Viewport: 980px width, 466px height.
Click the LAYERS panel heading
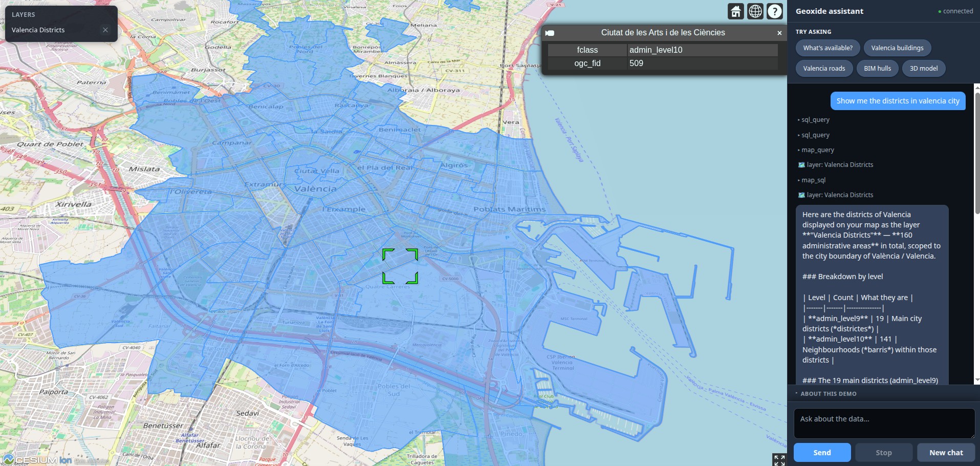click(24, 15)
